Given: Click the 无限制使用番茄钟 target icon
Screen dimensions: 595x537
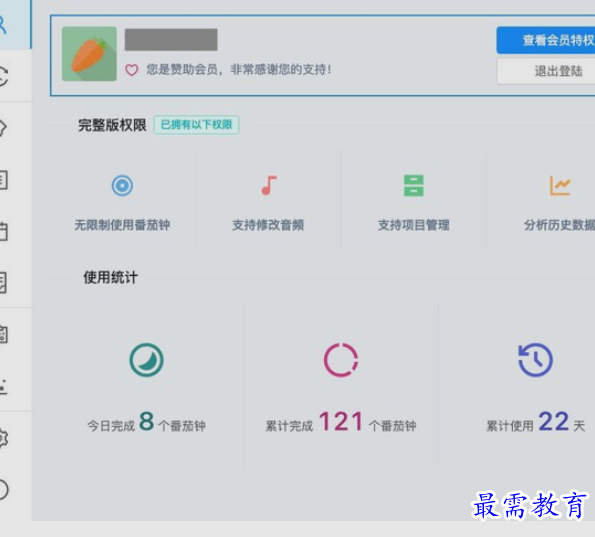Looking at the screenshot, I should tap(122, 186).
